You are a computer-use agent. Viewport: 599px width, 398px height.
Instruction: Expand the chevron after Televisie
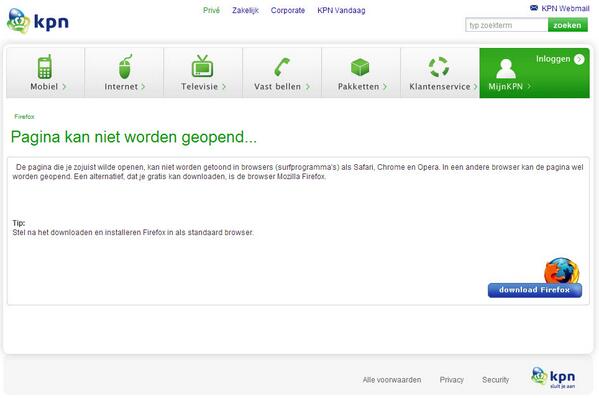(x=224, y=87)
